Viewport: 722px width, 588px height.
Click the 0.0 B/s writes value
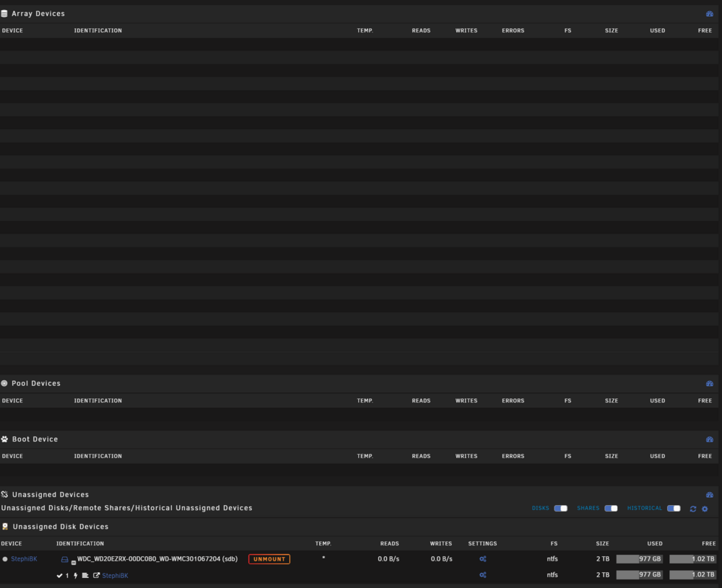pos(442,559)
